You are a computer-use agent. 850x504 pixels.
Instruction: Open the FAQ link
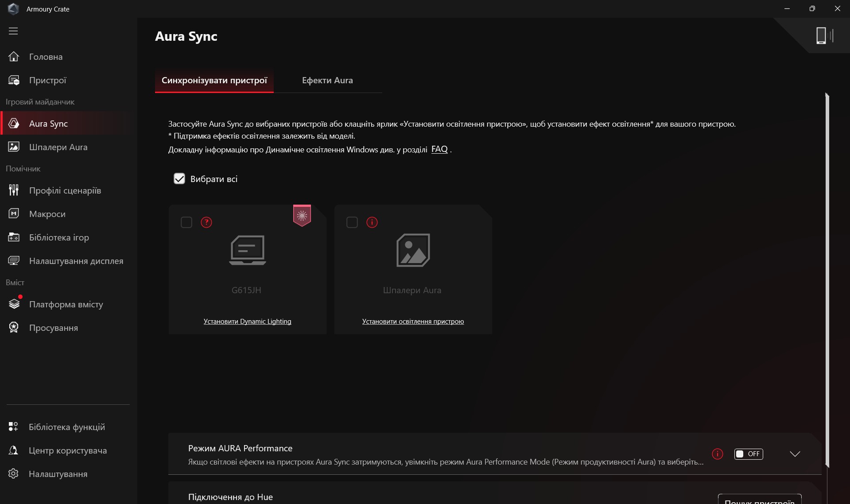pos(439,149)
